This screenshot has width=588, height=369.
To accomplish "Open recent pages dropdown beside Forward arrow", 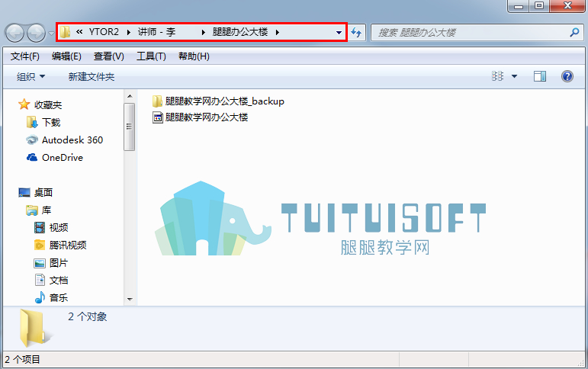I will pos(51,34).
